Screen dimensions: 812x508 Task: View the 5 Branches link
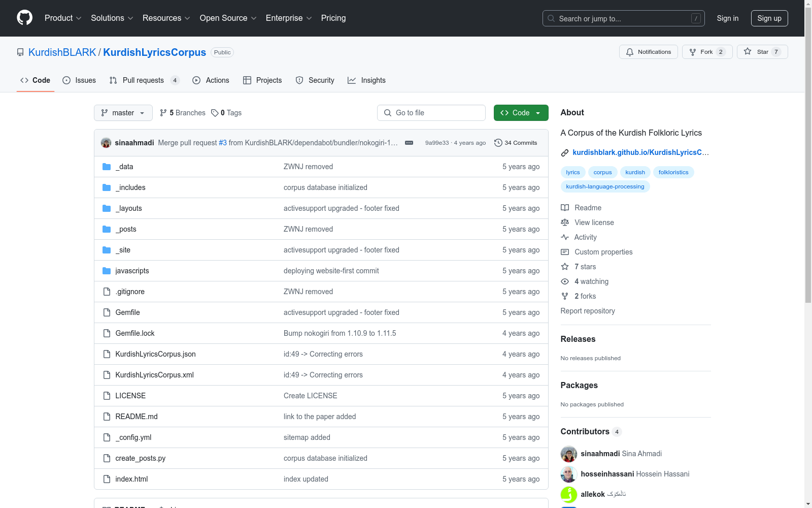(x=183, y=113)
